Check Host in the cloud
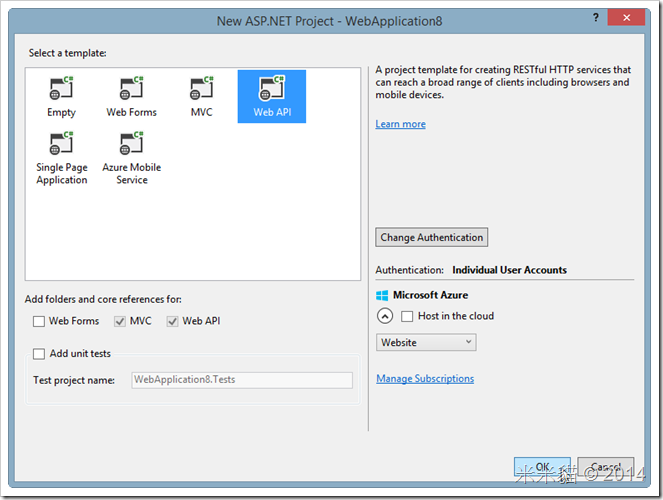The width and height of the screenshot is (663, 500). pyautogui.click(x=407, y=316)
